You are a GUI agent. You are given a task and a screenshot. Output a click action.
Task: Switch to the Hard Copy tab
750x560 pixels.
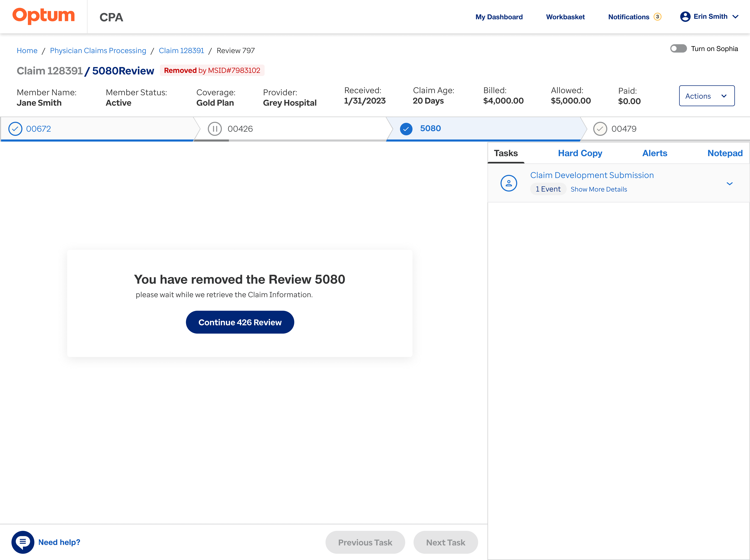(580, 153)
